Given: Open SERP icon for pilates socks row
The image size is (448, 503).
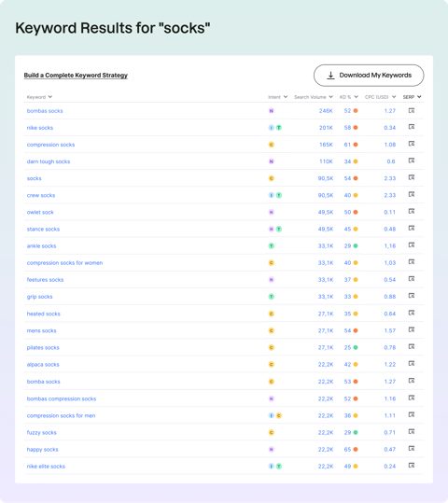Looking at the screenshot, I should [412, 347].
